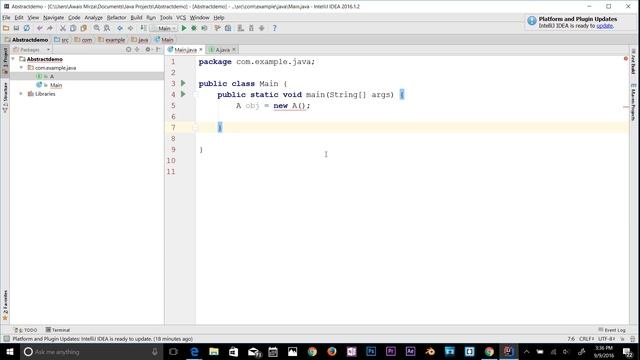Click Run with Coverage icon
640x360 pixels.
pyautogui.click(x=204, y=28)
